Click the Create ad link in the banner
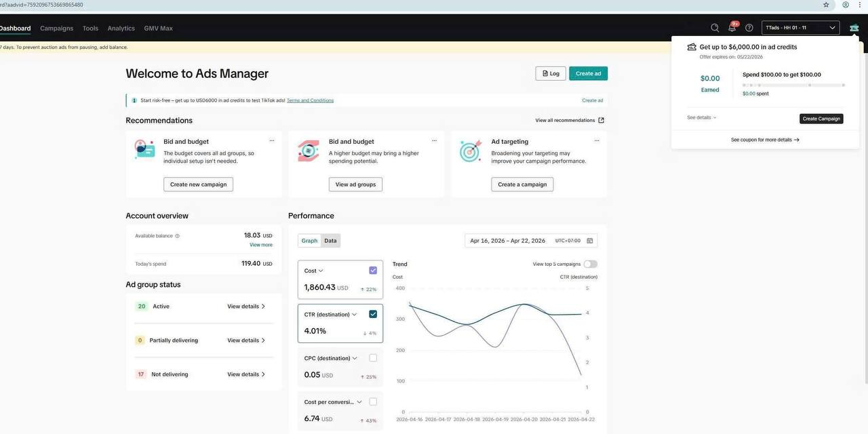This screenshot has width=868, height=434. coord(593,100)
